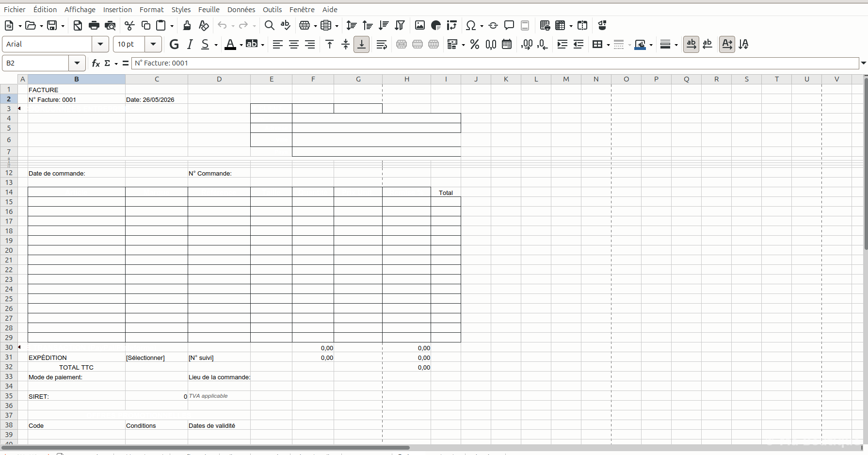Click the Save document icon
This screenshot has width=868, height=455.
point(52,26)
